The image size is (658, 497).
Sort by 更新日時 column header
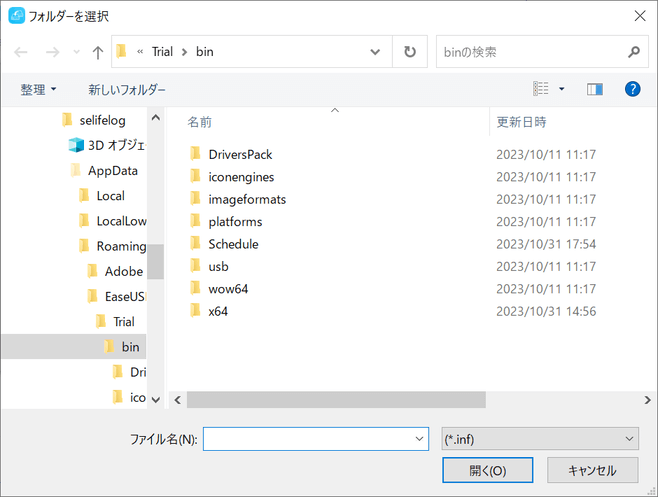coord(522,122)
